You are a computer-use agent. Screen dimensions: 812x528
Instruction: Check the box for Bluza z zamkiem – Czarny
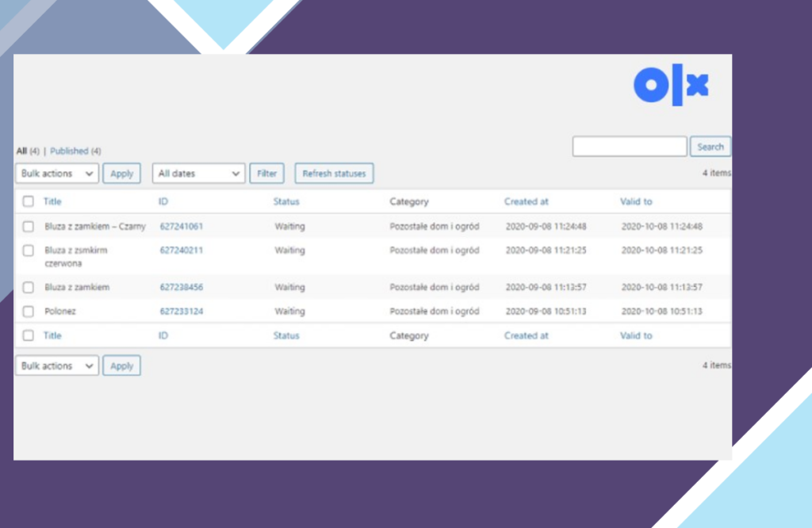point(29,227)
